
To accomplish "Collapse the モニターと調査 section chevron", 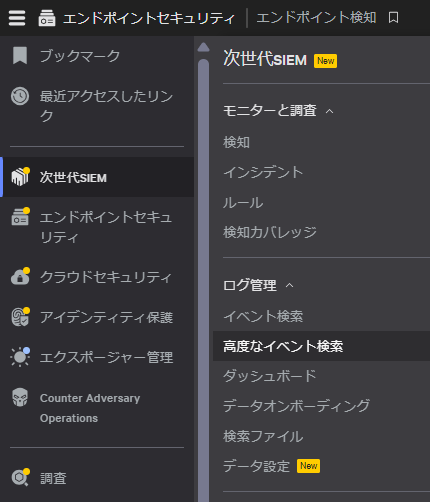I will point(329,111).
